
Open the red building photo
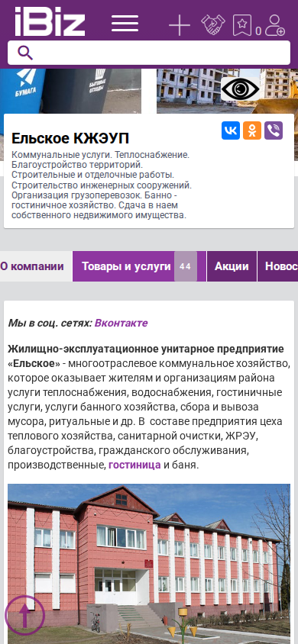point(149,563)
